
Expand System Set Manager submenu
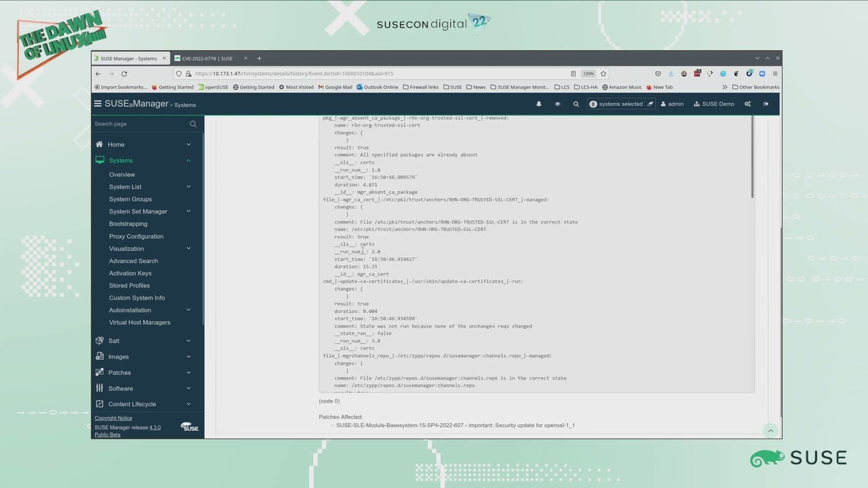189,211
